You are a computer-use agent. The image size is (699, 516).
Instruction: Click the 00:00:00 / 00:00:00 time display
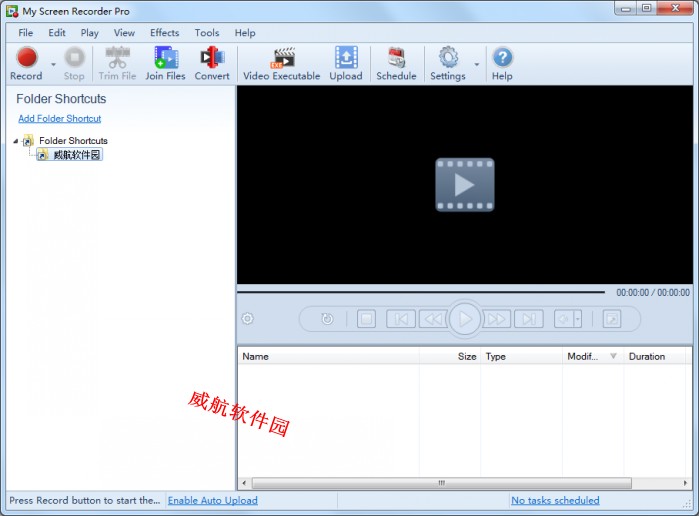click(653, 293)
